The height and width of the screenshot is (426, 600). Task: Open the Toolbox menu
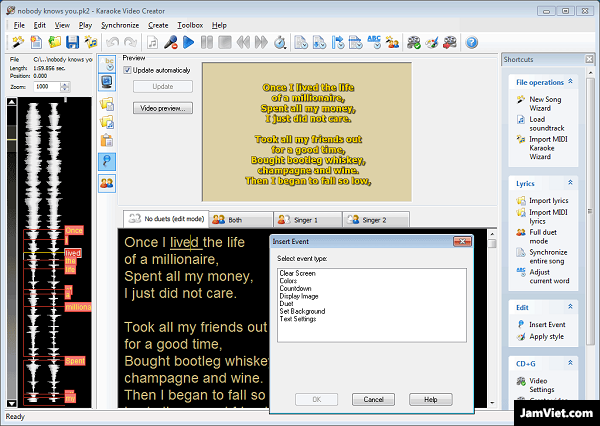(190, 25)
